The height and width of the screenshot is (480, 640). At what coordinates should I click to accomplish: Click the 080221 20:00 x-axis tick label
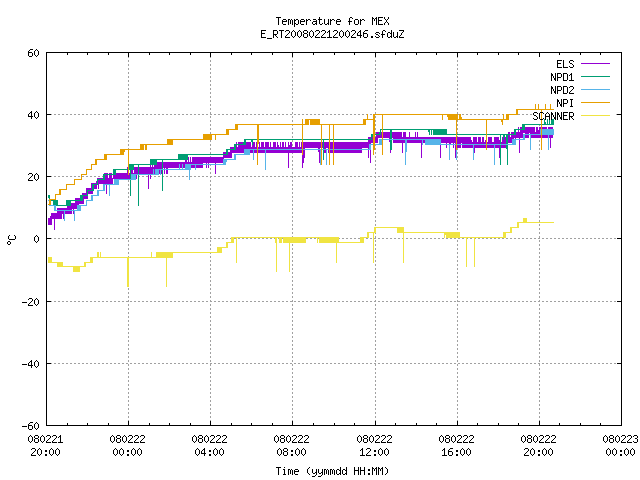45,446
